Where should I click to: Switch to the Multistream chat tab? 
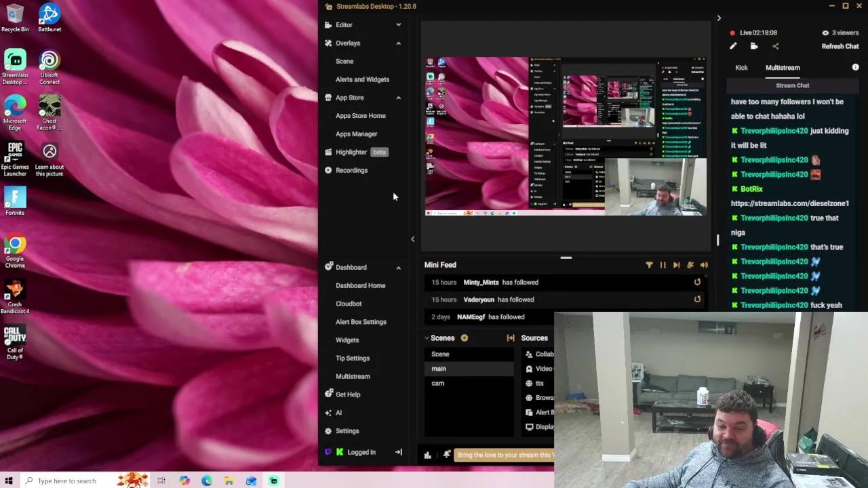tap(783, 67)
